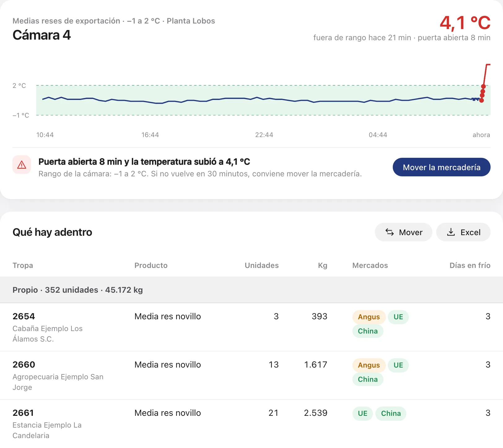Select the Unidades column header
The width and height of the screenshot is (503, 448).
[x=262, y=265]
